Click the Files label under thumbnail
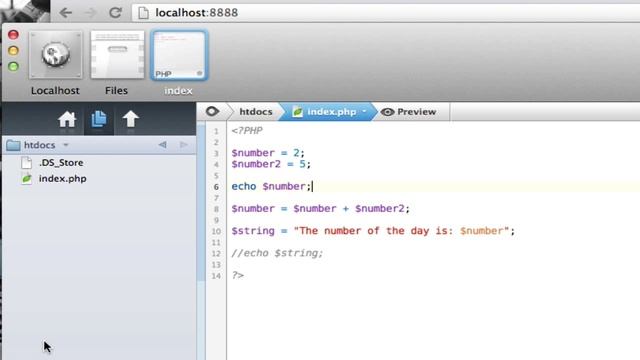The image size is (640, 360). (116, 91)
